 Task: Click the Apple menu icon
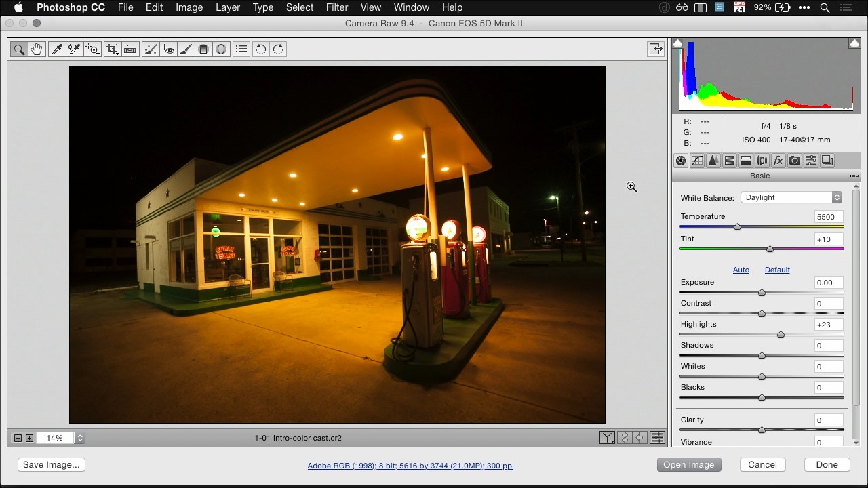point(18,7)
